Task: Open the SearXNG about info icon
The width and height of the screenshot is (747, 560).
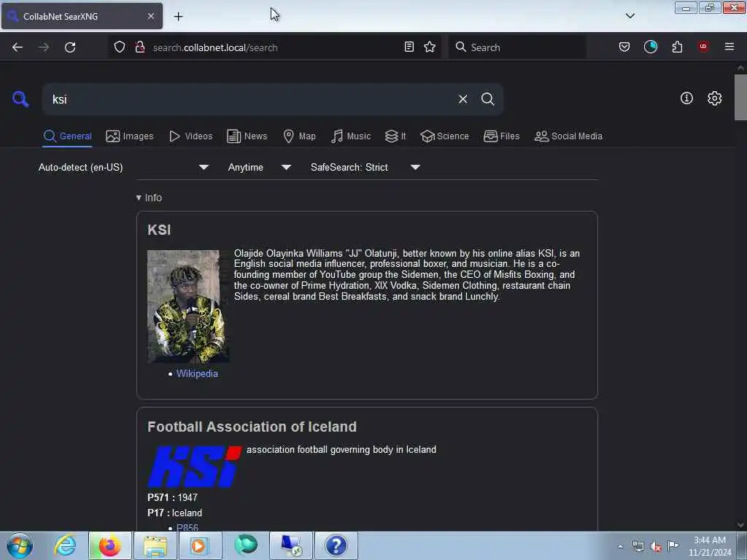Action: [686, 98]
